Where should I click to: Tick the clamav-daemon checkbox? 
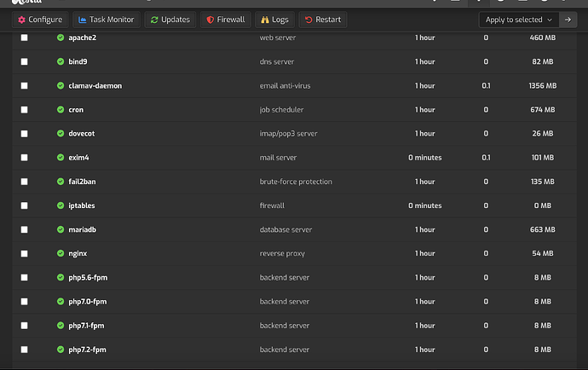(25, 85)
